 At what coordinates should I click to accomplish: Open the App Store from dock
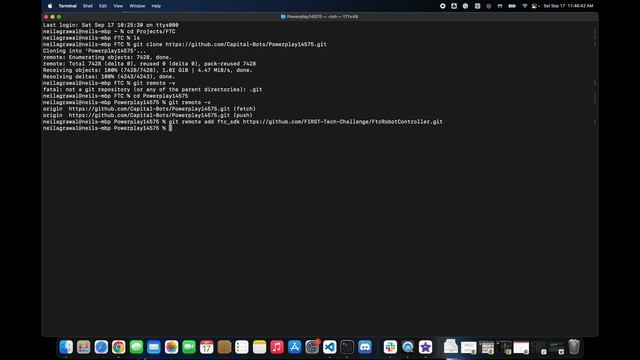[294, 347]
